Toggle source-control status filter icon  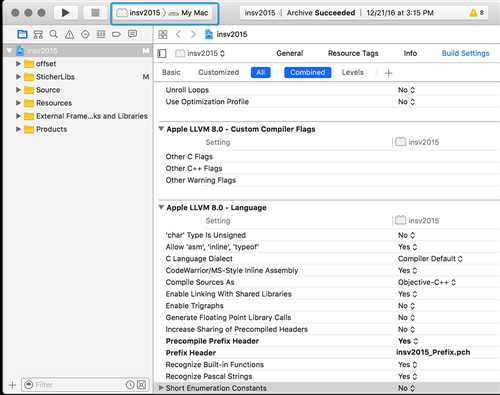tap(141, 385)
